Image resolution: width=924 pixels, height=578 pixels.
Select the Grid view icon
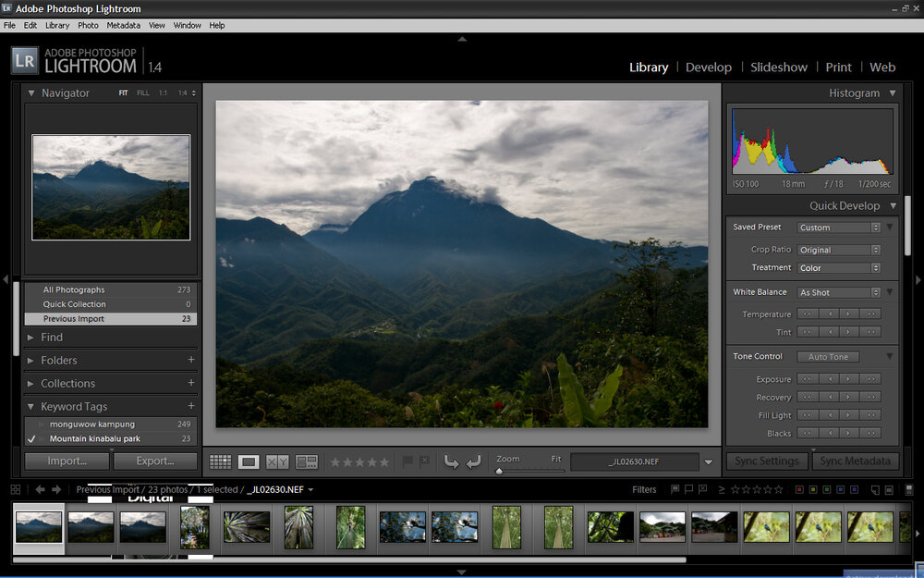pyautogui.click(x=221, y=461)
